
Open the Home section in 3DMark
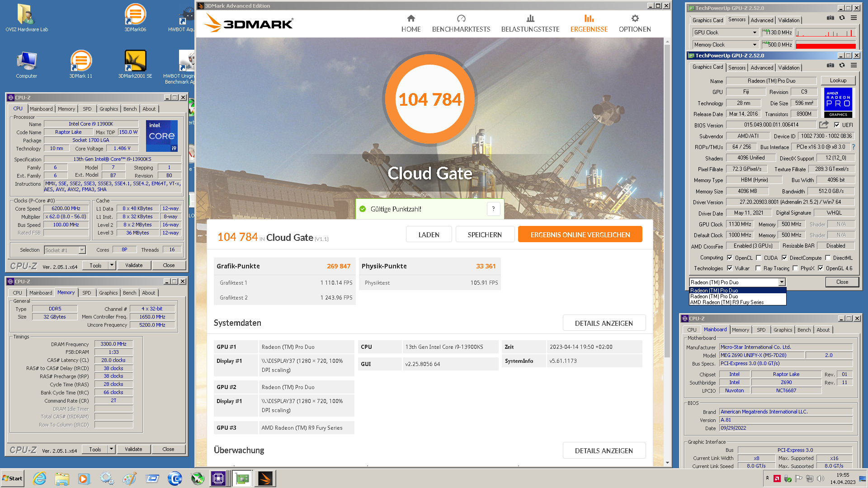coord(411,23)
